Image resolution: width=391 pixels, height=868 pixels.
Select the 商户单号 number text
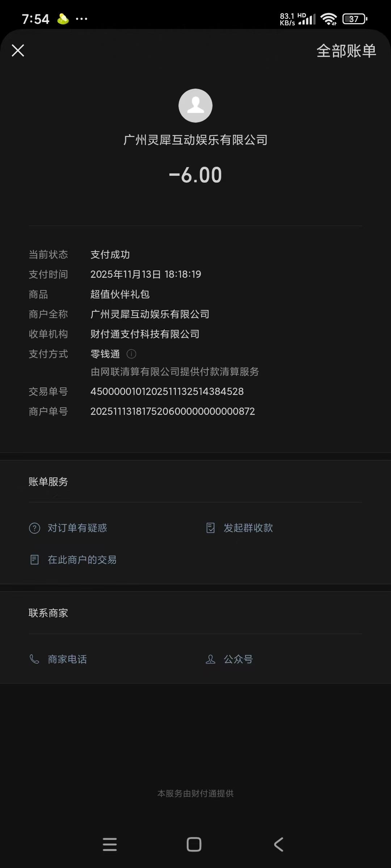point(173,412)
